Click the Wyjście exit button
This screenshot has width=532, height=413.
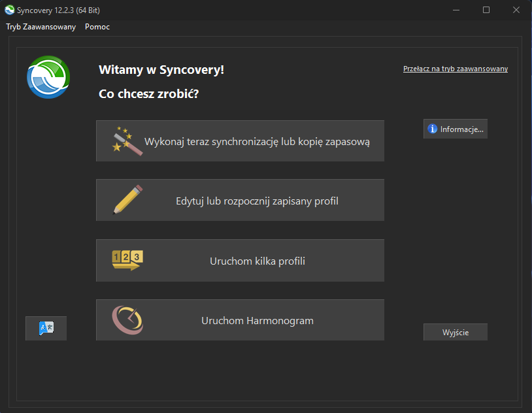(456, 332)
